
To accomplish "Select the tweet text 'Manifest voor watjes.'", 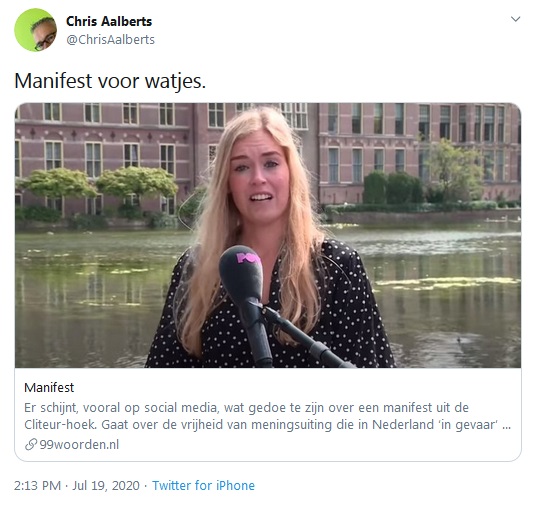I will (x=110, y=82).
